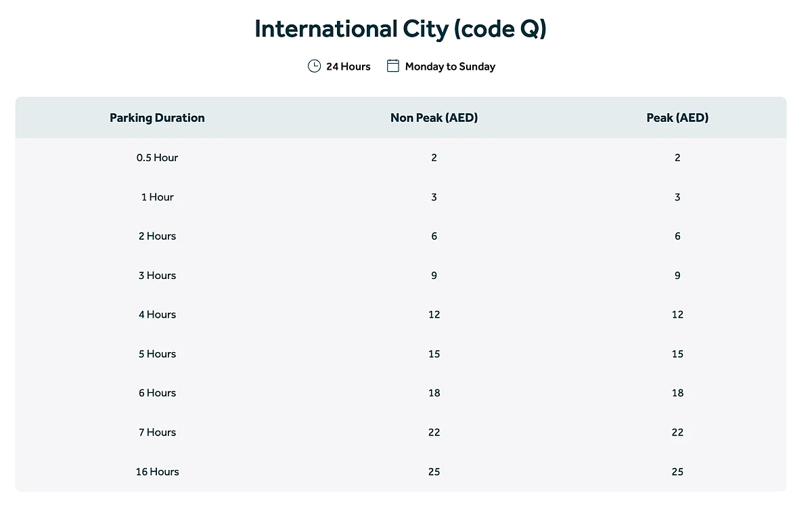The height and width of the screenshot is (516, 812).
Task: Select the 16 Hours duration cell
Action: [x=157, y=472]
